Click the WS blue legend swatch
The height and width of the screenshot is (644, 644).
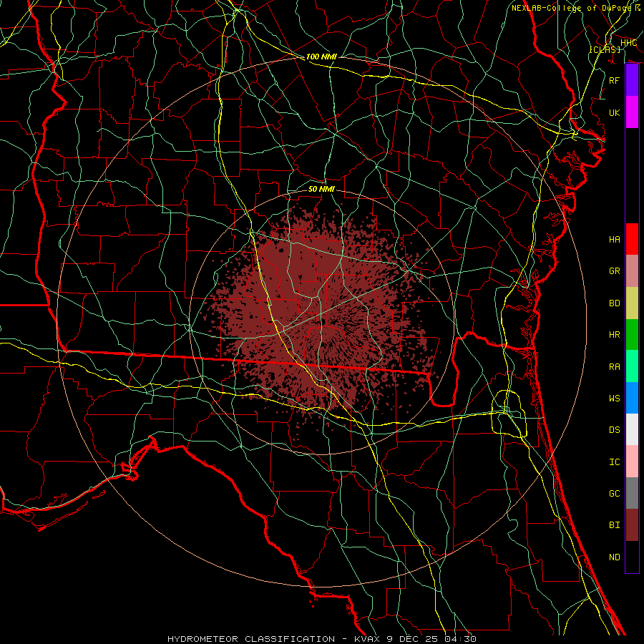point(632,398)
